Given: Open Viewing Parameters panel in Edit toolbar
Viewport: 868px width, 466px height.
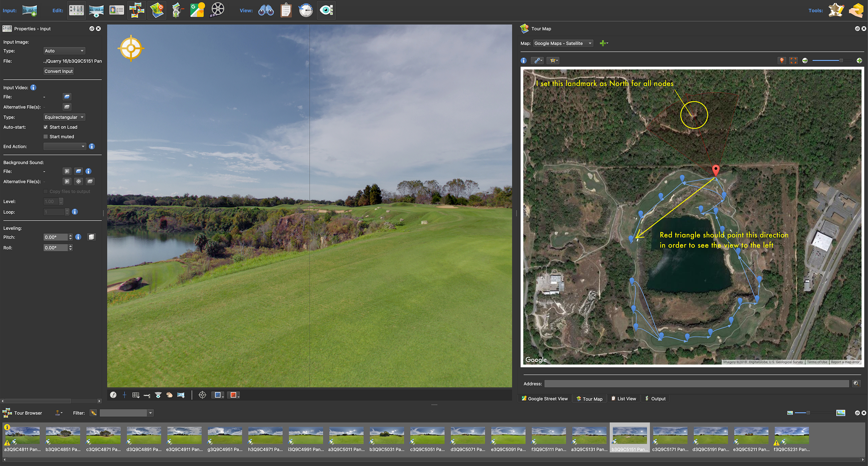Looking at the screenshot, I should click(x=96, y=10).
